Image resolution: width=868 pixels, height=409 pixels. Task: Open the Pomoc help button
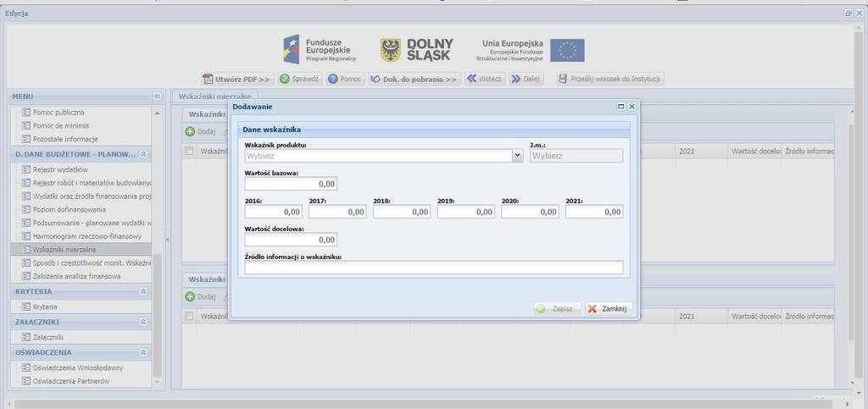pyautogui.click(x=344, y=79)
